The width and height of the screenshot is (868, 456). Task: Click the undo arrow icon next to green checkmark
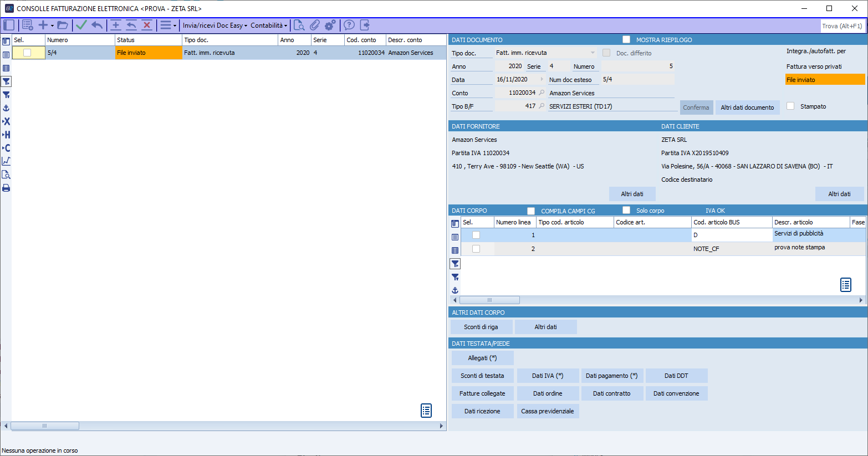97,25
